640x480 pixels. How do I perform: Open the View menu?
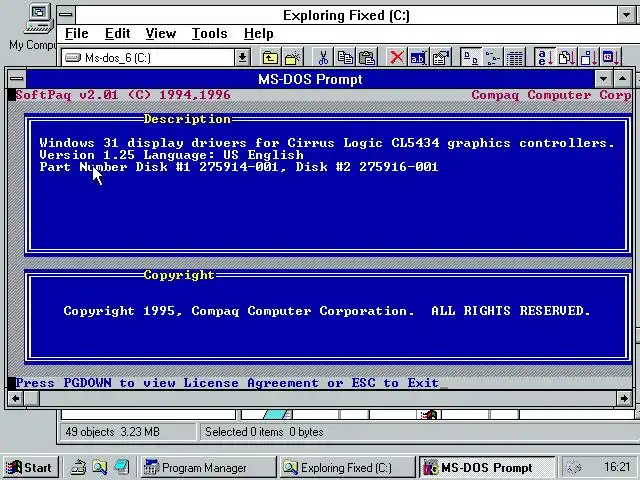pyautogui.click(x=161, y=33)
